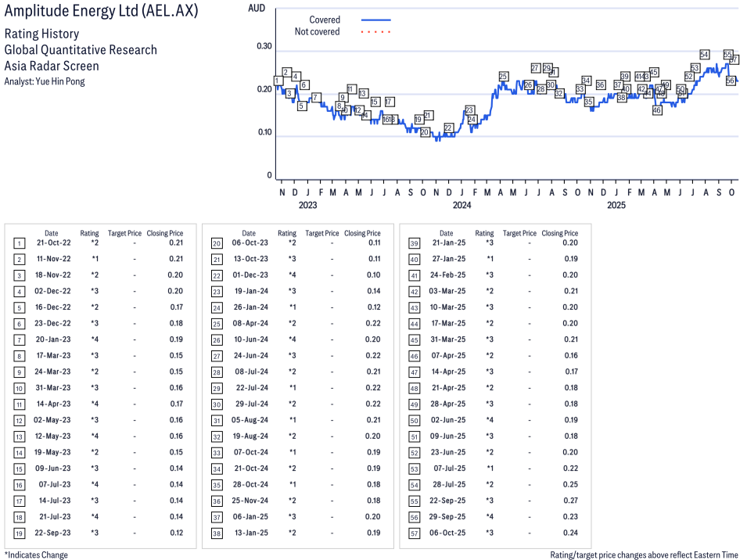Select numbered box 38 in the table
This screenshot has height=560, width=747.
[x=217, y=533]
